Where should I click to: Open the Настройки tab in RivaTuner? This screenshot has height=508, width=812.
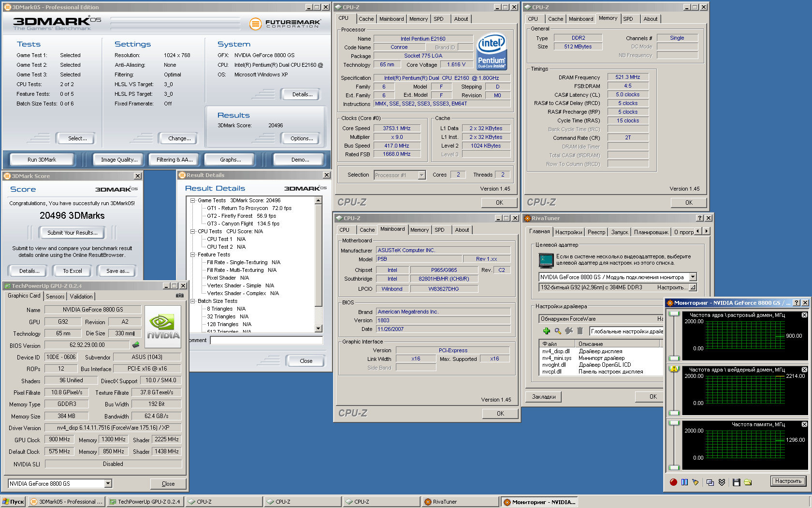[568, 232]
